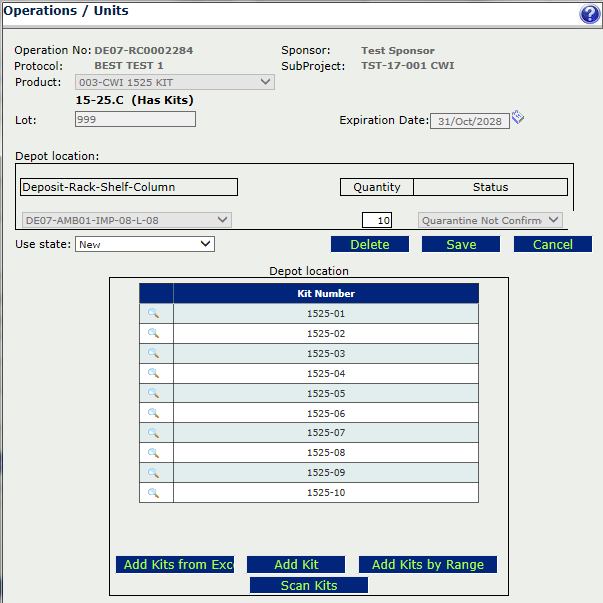Click the Expiration Date field
Image resolution: width=603 pixels, height=603 pixels.
pyautogui.click(x=470, y=121)
